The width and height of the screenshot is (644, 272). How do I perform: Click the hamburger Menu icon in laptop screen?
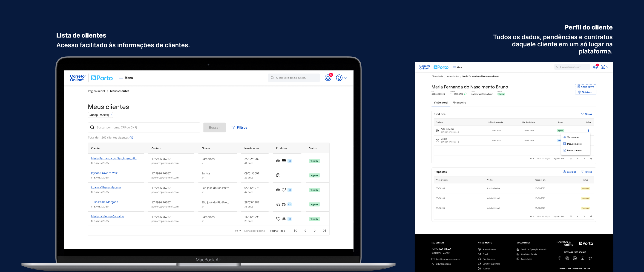point(121,78)
